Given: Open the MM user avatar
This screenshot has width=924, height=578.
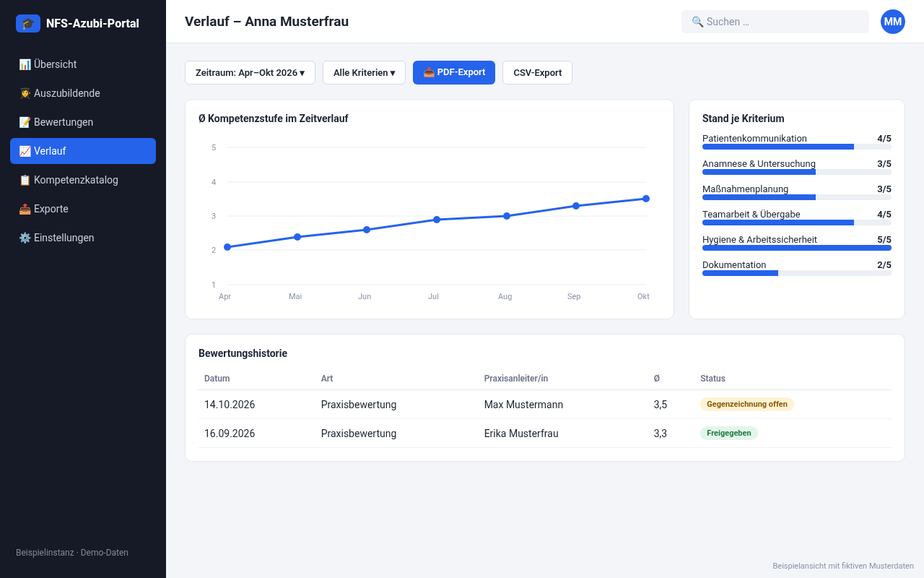Looking at the screenshot, I should click(893, 22).
